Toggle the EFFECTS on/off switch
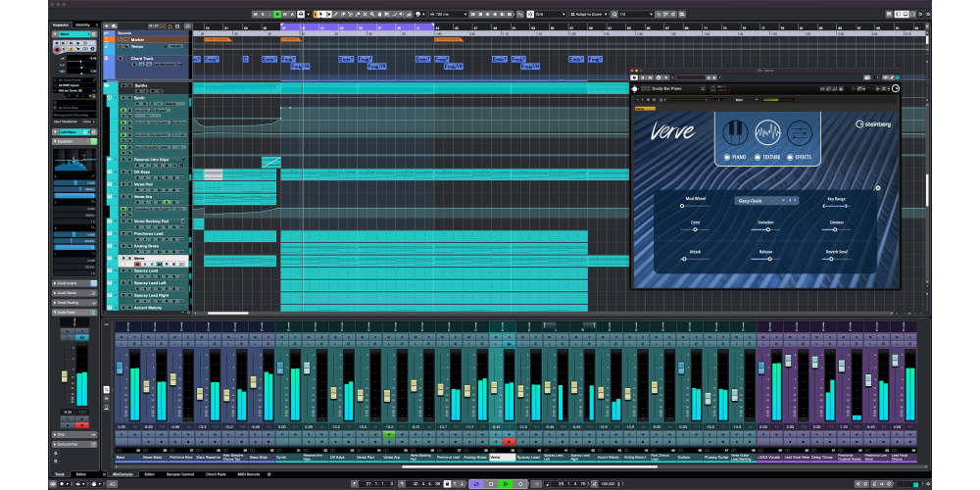 coord(790,157)
